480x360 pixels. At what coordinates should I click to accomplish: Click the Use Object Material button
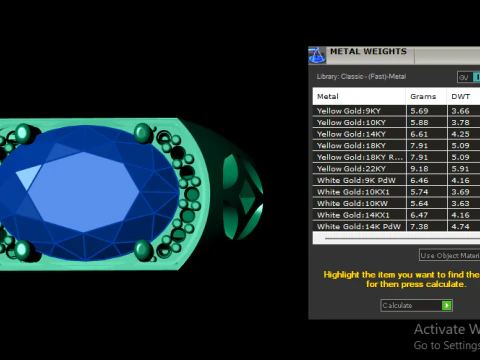click(449, 255)
